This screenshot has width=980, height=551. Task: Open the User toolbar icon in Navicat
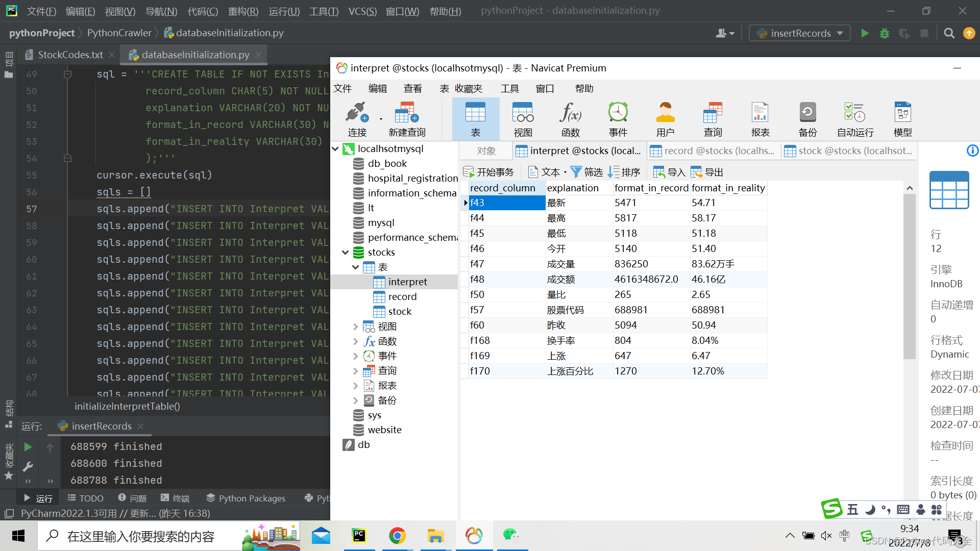[665, 119]
